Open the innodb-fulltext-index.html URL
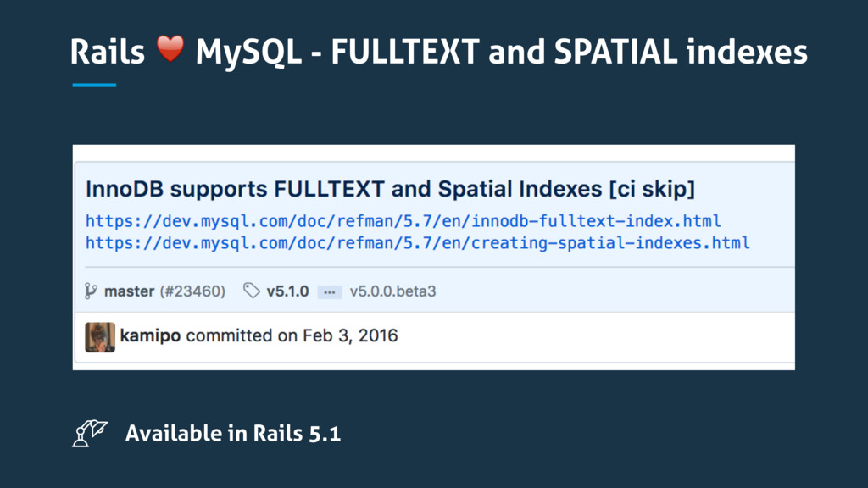Image resolution: width=868 pixels, height=488 pixels. [x=403, y=221]
